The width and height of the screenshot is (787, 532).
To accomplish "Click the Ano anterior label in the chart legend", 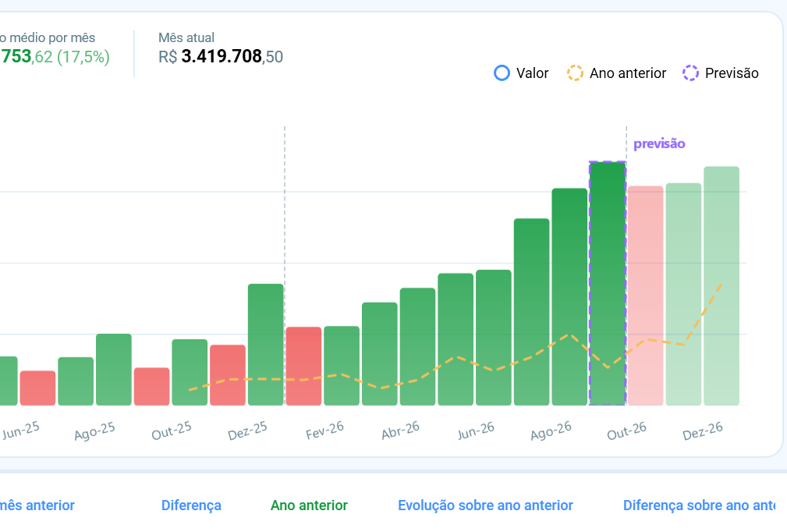I will (x=627, y=73).
